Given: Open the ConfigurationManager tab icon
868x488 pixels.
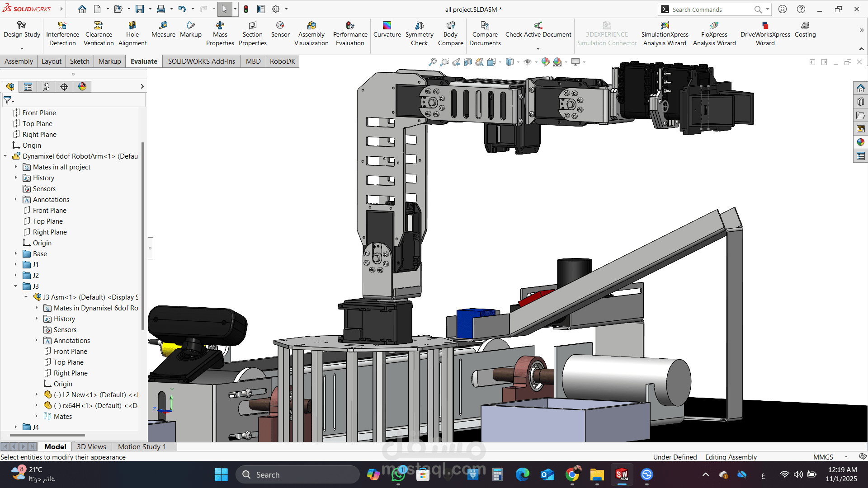Looking at the screenshot, I should pos(46,87).
